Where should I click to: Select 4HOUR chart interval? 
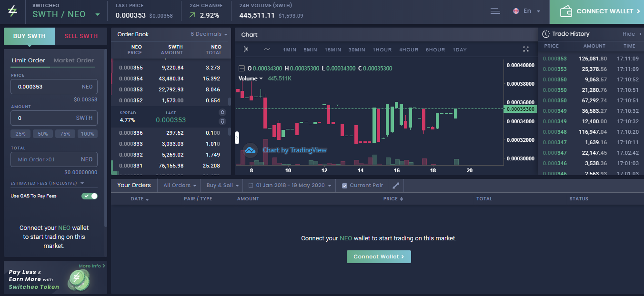(409, 49)
